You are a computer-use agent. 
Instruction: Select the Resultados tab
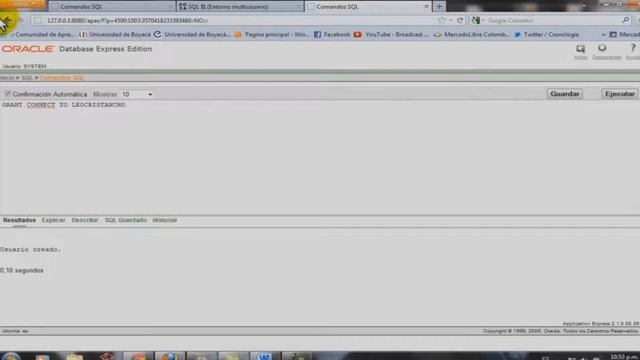pyautogui.click(x=19, y=220)
